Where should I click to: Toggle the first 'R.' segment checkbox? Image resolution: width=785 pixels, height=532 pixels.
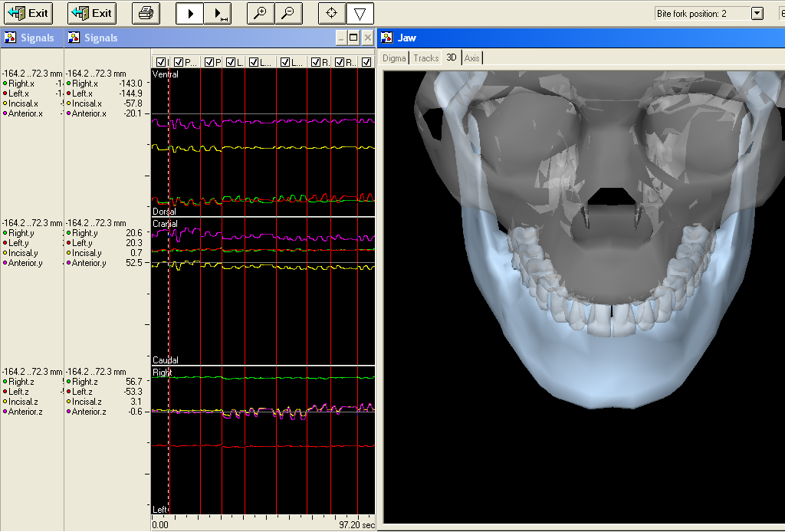315,62
